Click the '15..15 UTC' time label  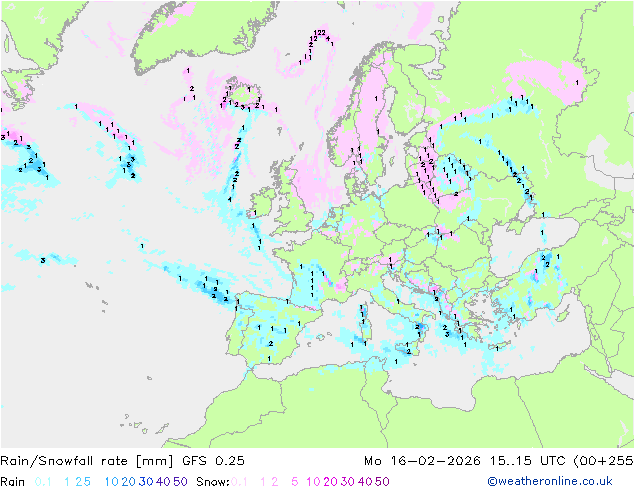[x=528, y=461]
